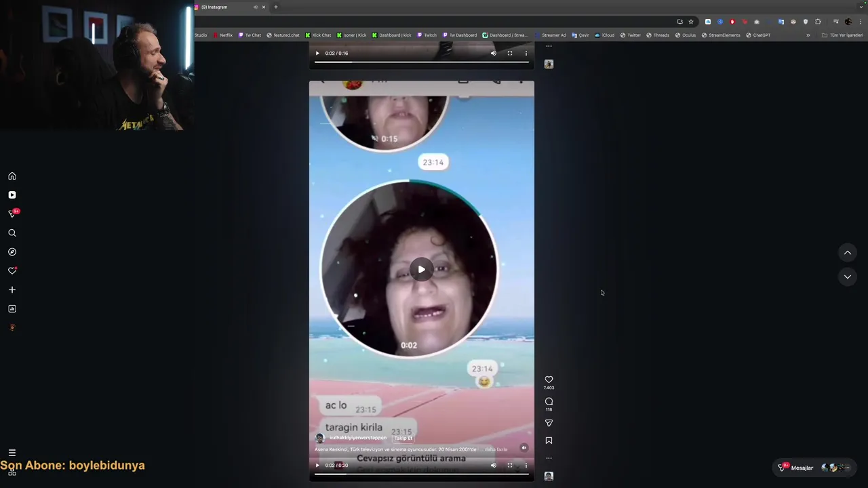Open the Tw Chat bookmark

pos(250,35)
